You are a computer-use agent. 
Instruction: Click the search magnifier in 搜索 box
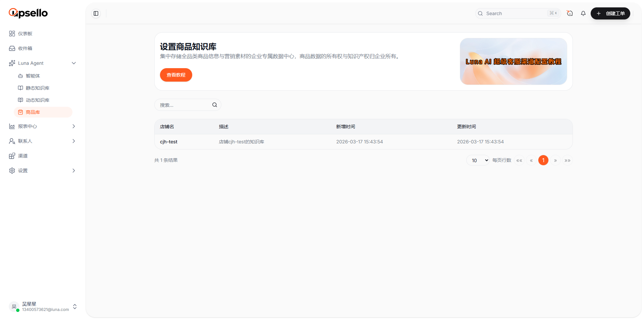click(215, 105)
